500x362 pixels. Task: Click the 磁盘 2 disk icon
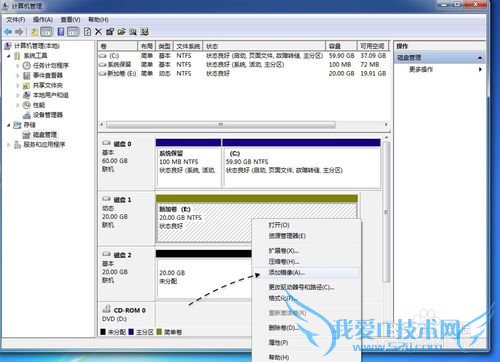[x=106, y=254]
